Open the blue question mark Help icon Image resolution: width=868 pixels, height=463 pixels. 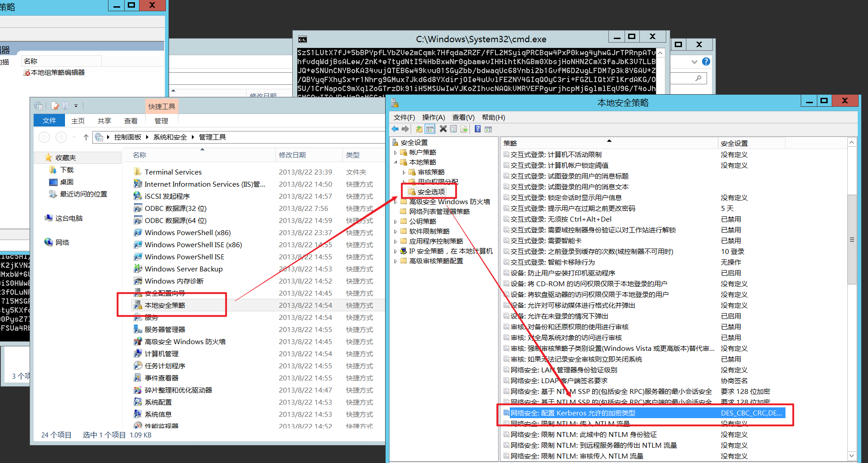click(x=477, y=129)
